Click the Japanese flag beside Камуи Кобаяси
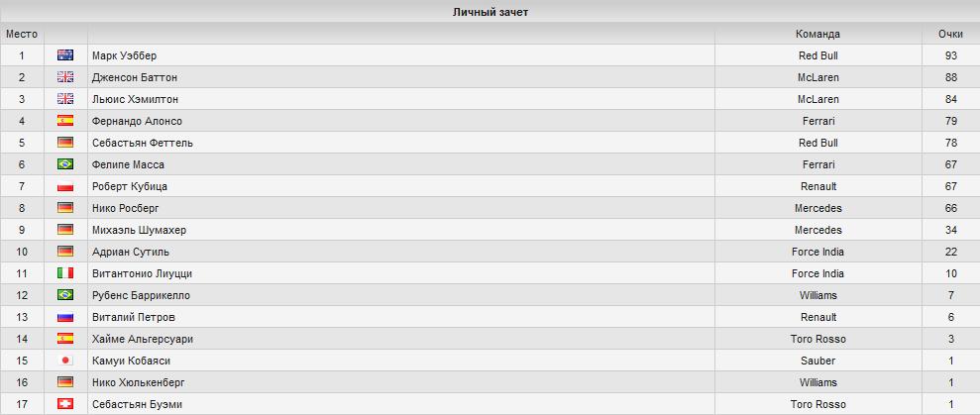The height and width of the screenshot is (415, 980). click(65, 361)
